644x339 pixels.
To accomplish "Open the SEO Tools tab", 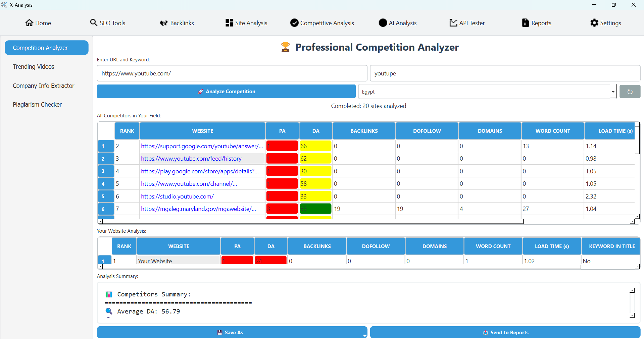I will click(x=108, y=23).
